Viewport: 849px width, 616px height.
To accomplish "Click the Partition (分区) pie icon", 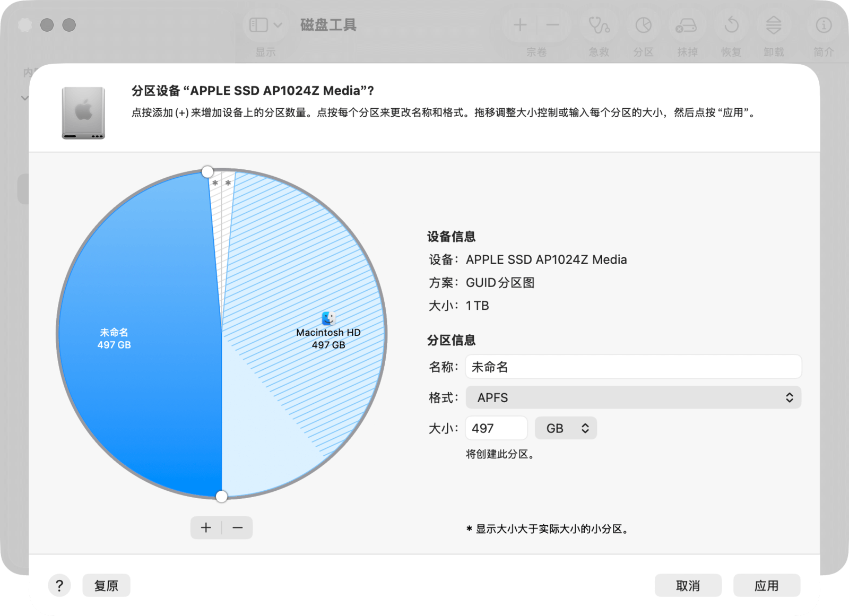I will pyautogui.click(x=643, y=25).
